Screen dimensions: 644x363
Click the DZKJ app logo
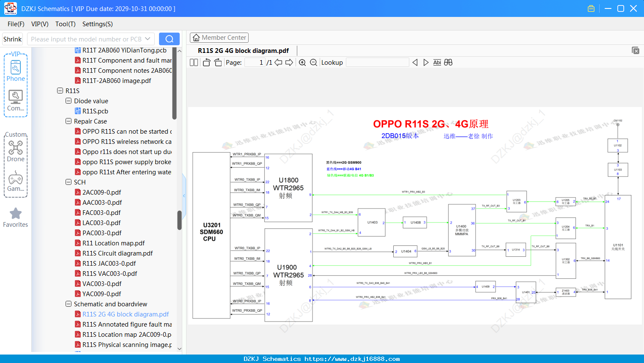[10, 8]
